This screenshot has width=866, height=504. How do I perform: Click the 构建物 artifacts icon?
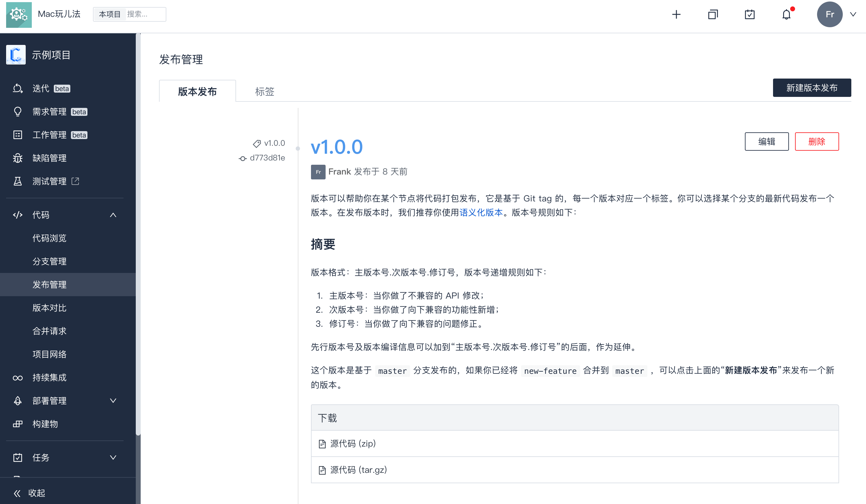[17, 424]
